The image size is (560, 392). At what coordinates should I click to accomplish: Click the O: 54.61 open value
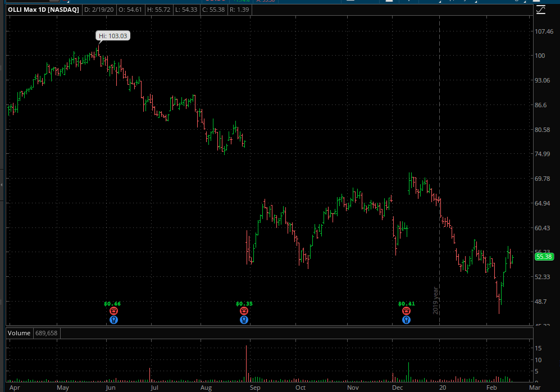point(130,10)
